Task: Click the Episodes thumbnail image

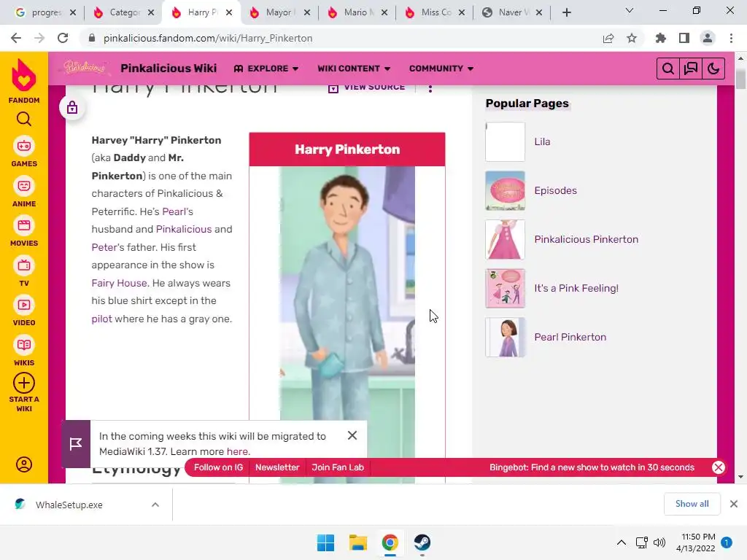Action: [505, 190]
